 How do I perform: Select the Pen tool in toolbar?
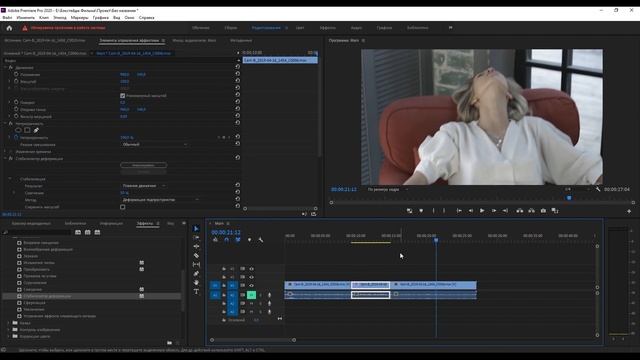point(196,273)
